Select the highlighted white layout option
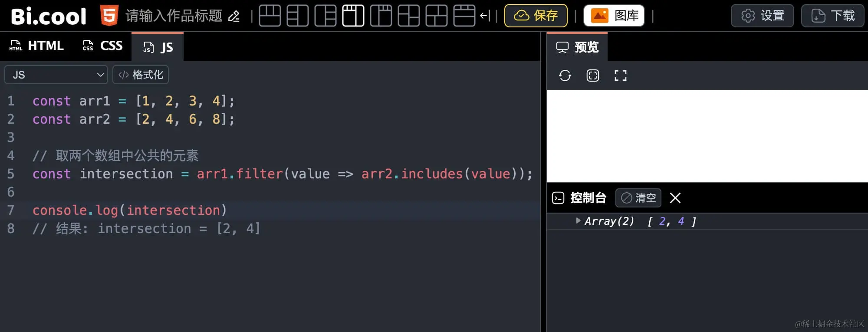Screen dimensions: 868x332 (x=353, y=16)
